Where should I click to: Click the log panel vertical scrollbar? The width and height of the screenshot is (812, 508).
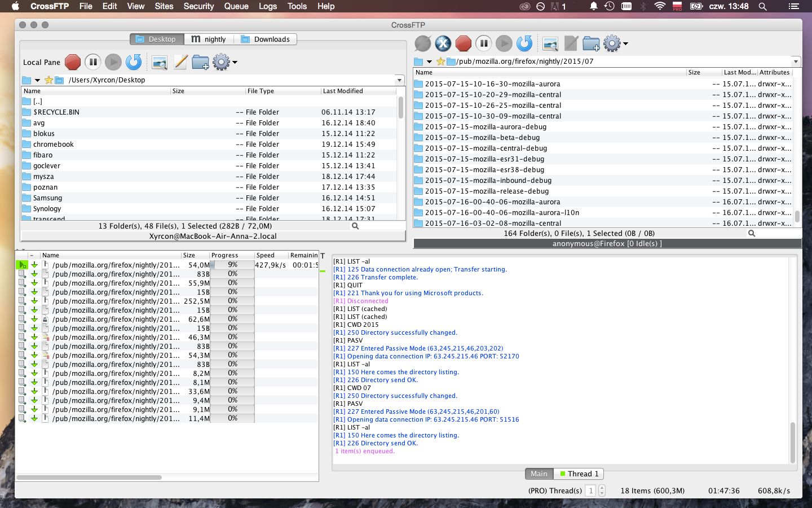click(792, 442)
